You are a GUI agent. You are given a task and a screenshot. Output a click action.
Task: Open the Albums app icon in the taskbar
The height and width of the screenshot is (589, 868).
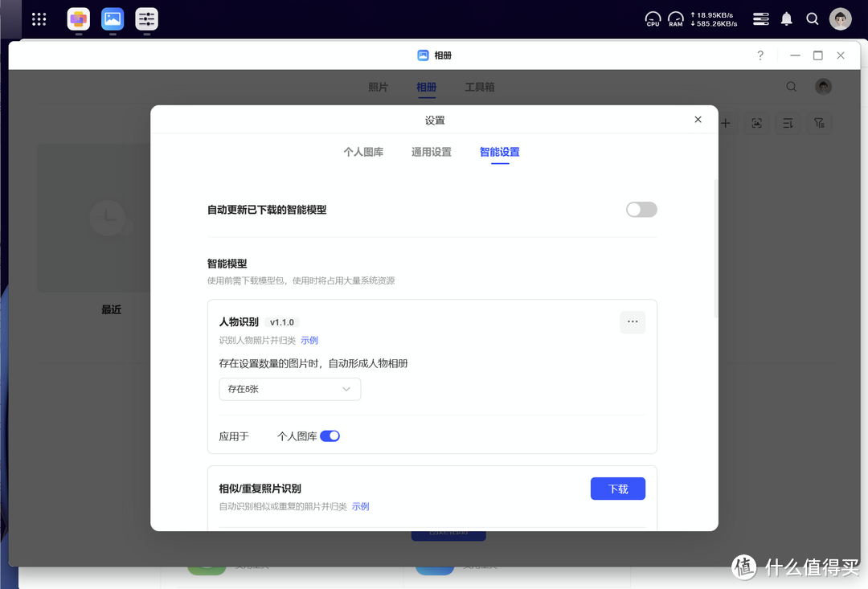113,19
